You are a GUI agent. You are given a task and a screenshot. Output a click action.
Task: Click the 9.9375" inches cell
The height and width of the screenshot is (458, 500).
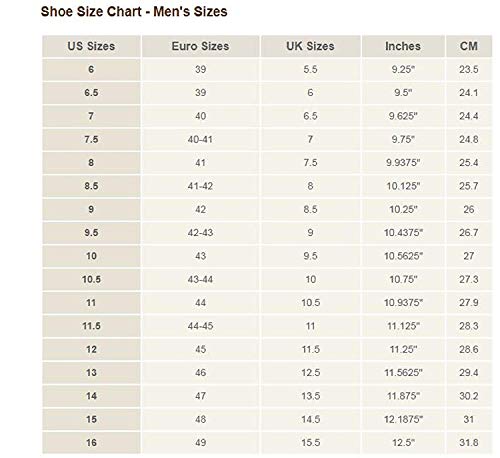(x=403, y=163)
